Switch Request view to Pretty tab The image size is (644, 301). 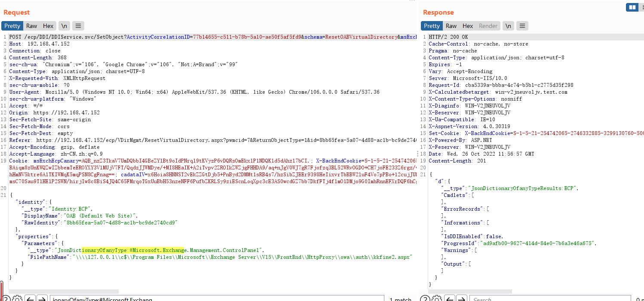(12, 26)
